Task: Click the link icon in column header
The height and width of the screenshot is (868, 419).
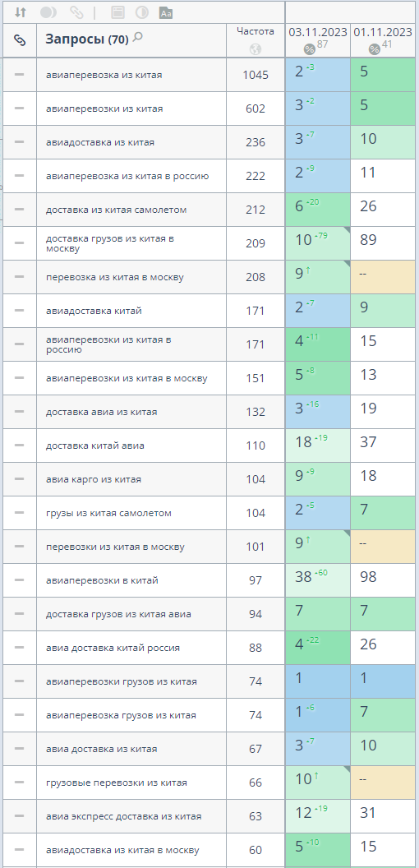Action: [x=20, y=39]
